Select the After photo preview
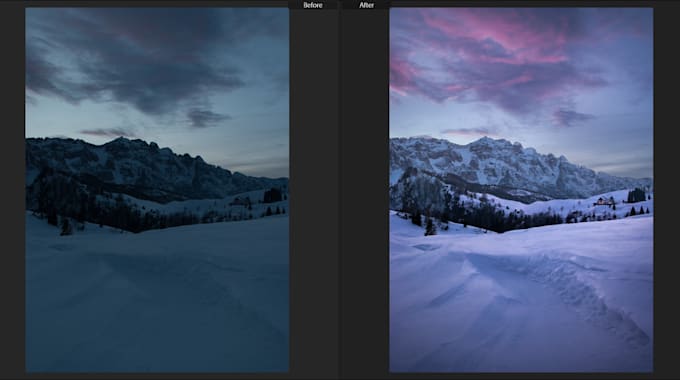680x380 pixels. click(x=521, y=190)
